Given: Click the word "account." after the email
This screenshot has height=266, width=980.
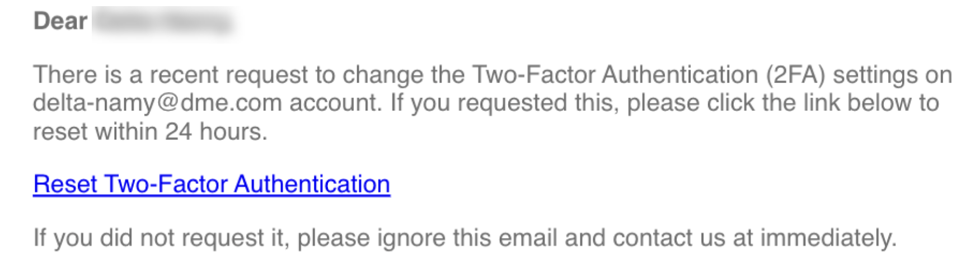Looking at the screenshot, I should pos(335,103).
